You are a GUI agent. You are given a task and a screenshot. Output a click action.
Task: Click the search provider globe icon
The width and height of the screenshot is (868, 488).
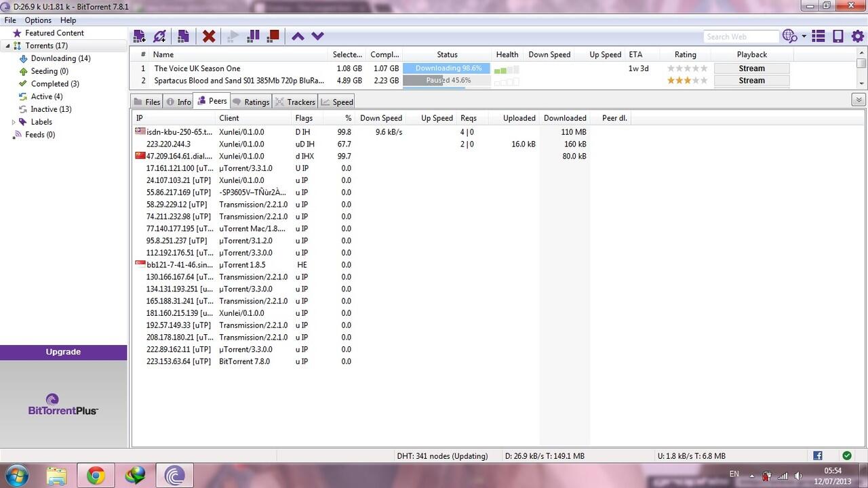[x=789, y=36]
